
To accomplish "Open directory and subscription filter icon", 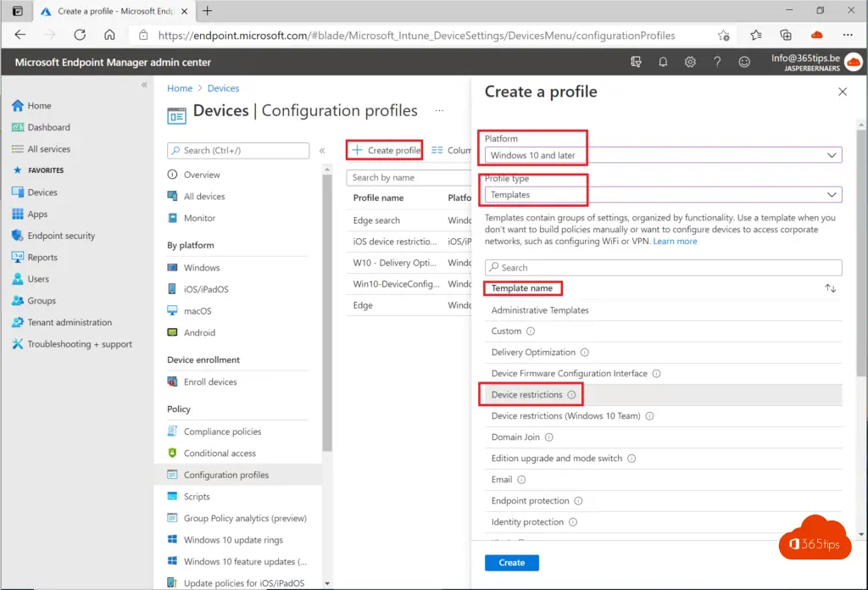I will pos(636,62).
